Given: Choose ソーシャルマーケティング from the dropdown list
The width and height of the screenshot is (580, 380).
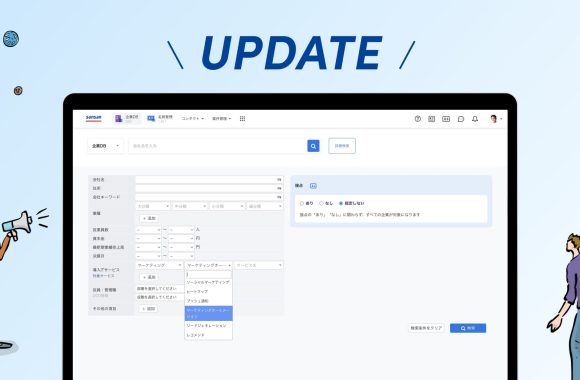Looking at the screenshot, I should tap(208, 282).
